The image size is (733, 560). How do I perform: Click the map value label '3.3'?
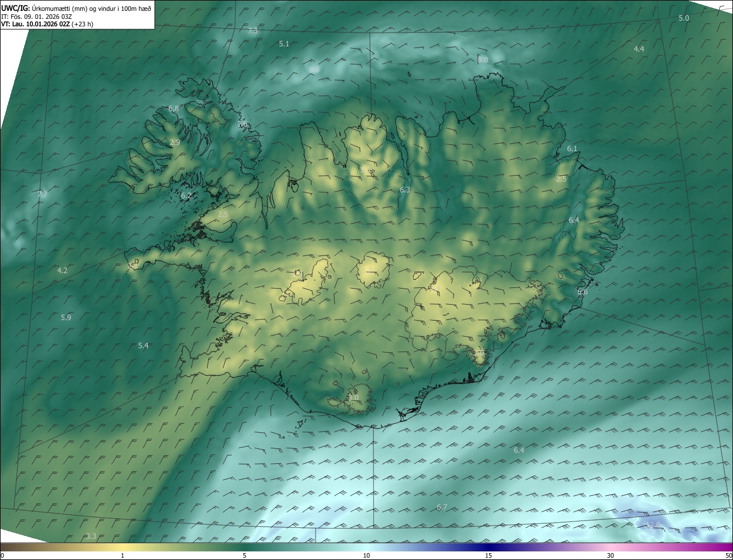(x=91, y=537)
